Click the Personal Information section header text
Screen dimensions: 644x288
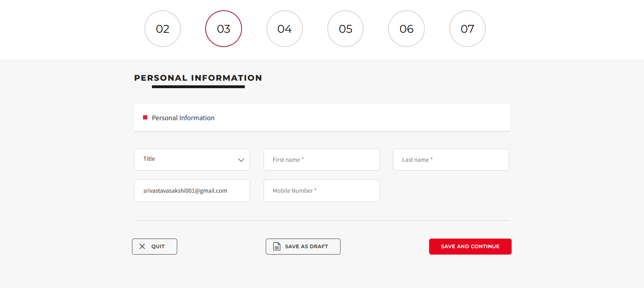(x=183, y=118)
